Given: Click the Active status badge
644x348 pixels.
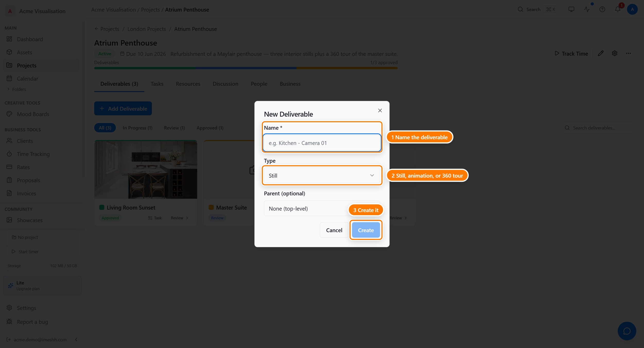Looking at the screenshot, I should click(x=105, y=54).
